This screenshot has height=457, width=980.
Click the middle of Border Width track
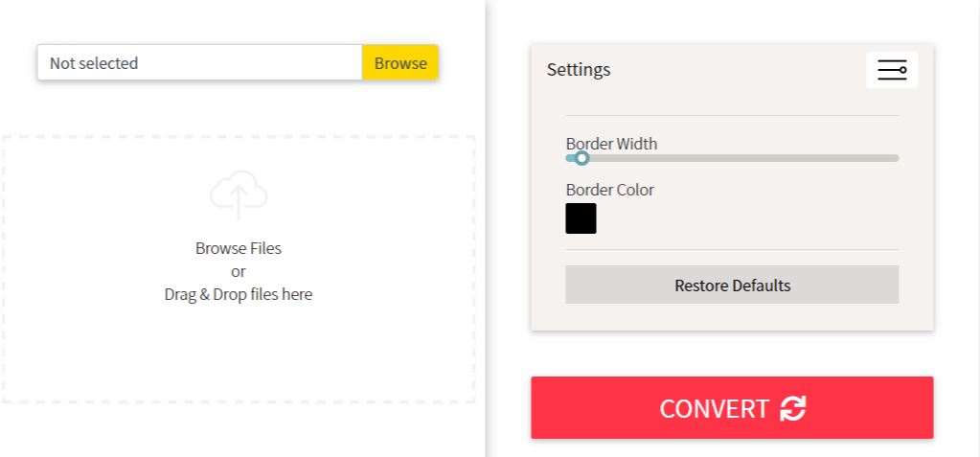coord(733,158)
